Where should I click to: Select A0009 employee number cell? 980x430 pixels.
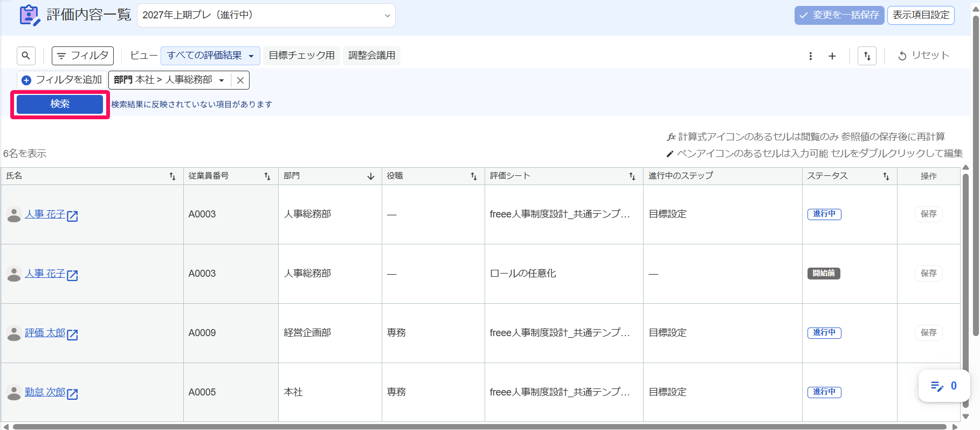pos(231,333)
